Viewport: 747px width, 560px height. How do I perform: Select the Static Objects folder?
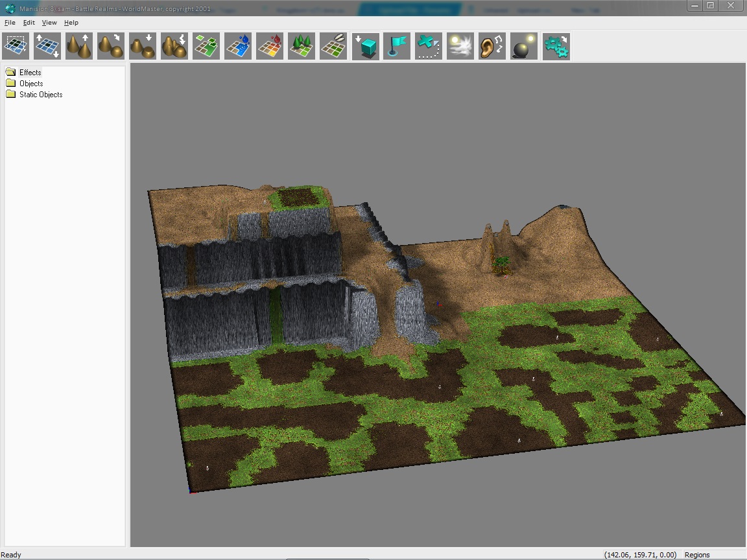(x=40, y=94)
